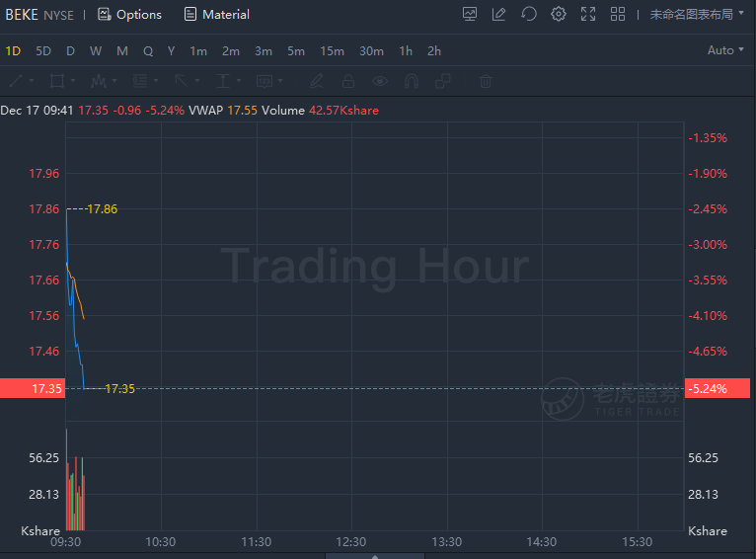Expand the measure tool options arrow
Screen dimensions: 756x559
239,81
